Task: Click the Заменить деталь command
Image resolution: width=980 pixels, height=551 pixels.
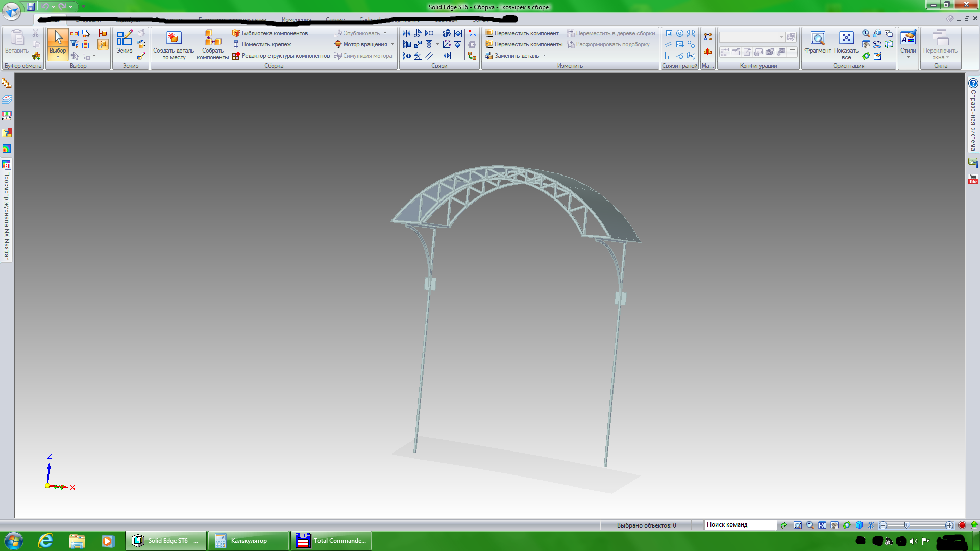Action: click(512, 56)
